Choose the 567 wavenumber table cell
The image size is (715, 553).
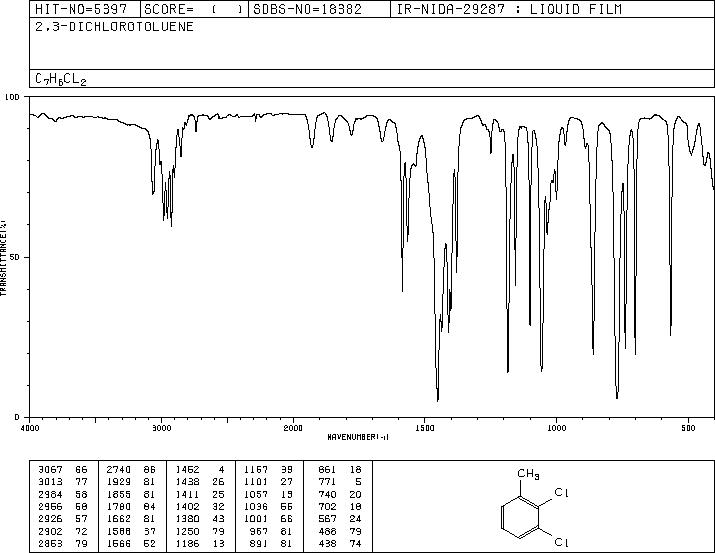(x=327, y=519)
